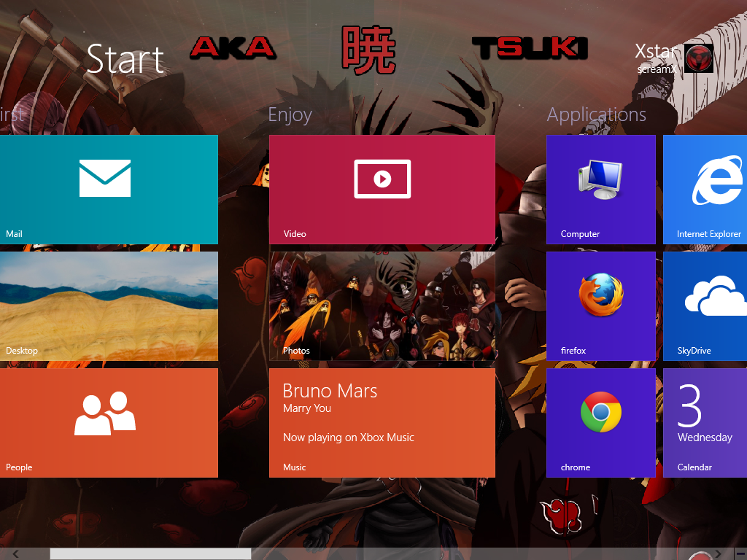The width and height of the screenshot is (747, 560).
Task: Open the Desktop tile
Action: pyautogui.click(x=109, y=306)
